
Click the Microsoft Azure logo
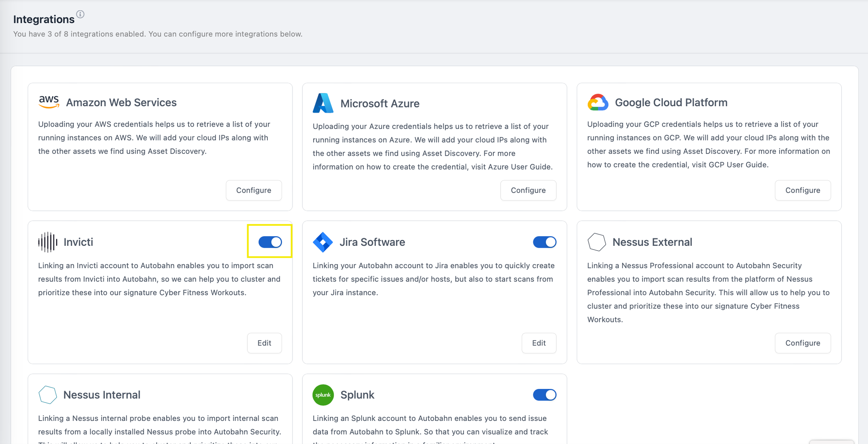click(x=323, y=103)
